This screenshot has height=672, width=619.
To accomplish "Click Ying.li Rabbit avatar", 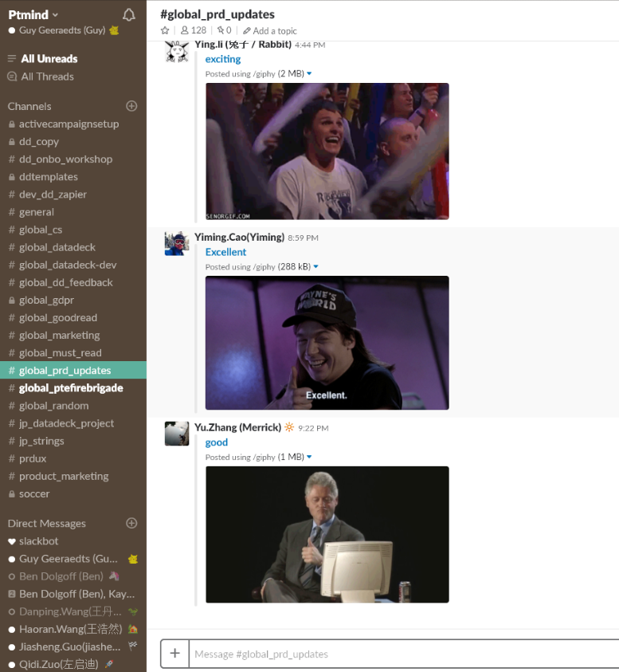I will click(177, 52).
